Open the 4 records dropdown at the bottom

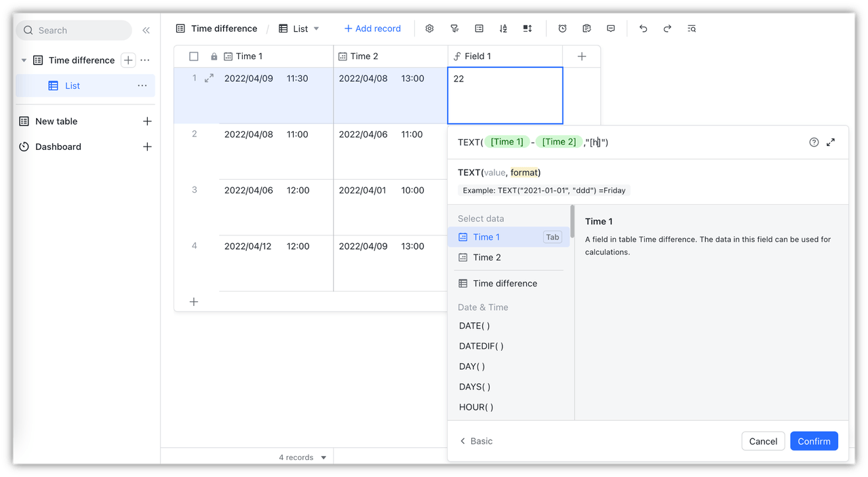323,457
